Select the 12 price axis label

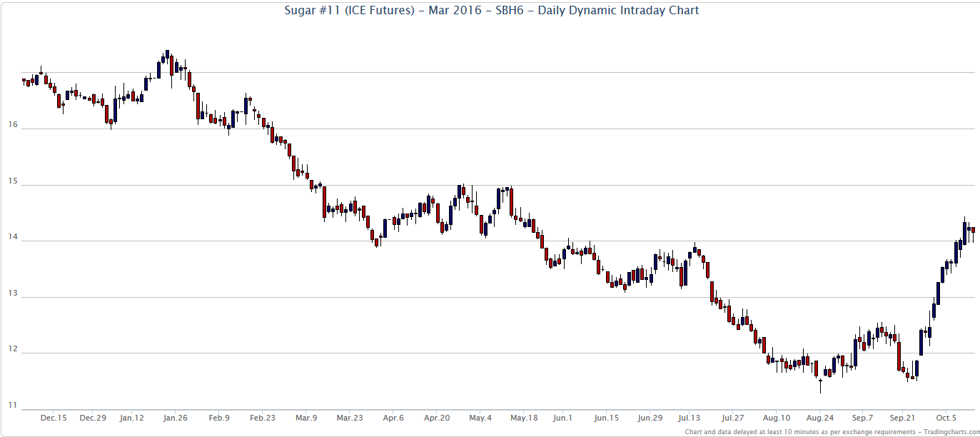[x=13, y=350]
